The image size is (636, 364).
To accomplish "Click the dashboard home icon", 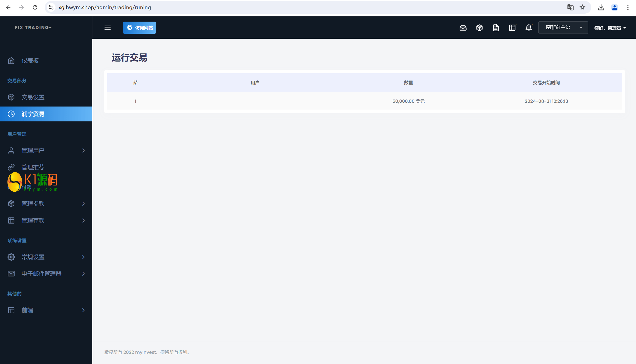I will (11, 60).
